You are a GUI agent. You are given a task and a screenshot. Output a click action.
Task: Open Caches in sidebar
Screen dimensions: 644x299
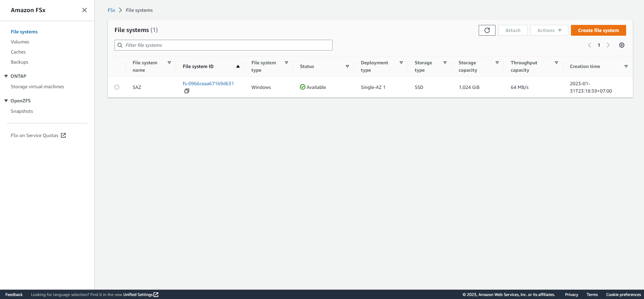click(x=18, y=52)
